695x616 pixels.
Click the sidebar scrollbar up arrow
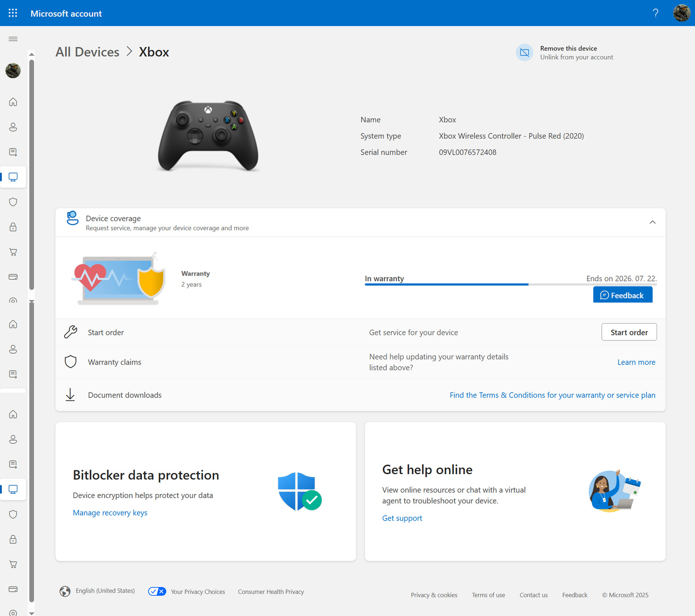31,54
